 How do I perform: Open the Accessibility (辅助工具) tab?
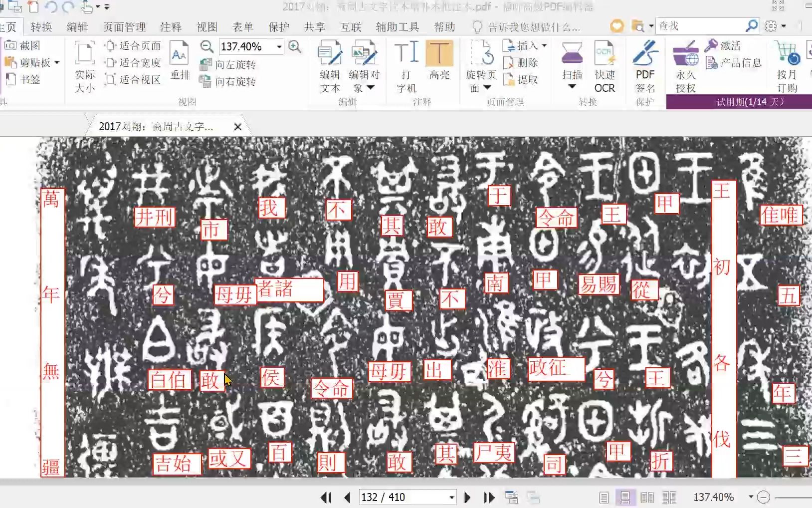[398, 27]
